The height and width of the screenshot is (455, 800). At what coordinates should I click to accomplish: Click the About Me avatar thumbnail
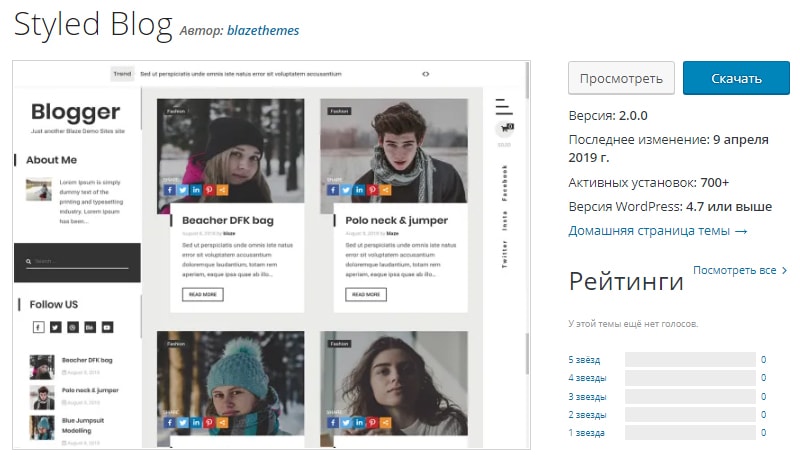click(x=39, y=189)
